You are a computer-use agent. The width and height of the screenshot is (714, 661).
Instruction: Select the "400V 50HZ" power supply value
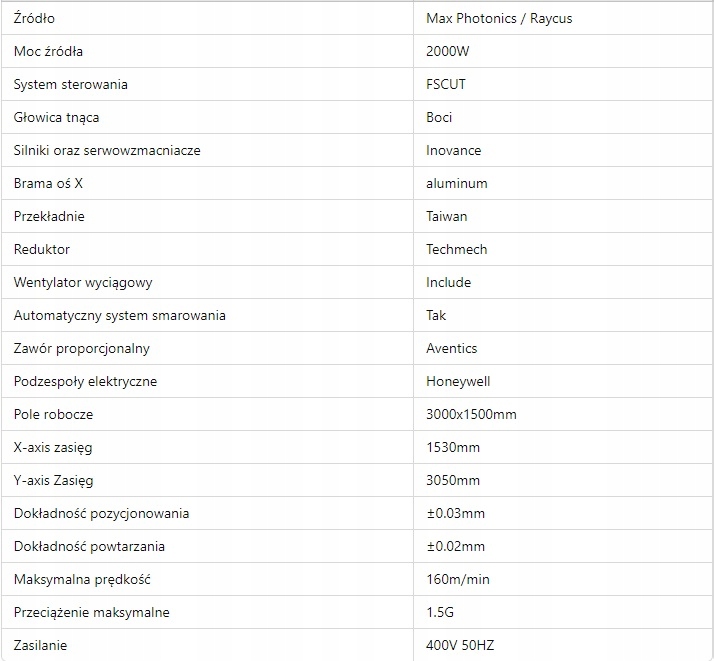tap(460, 645)
